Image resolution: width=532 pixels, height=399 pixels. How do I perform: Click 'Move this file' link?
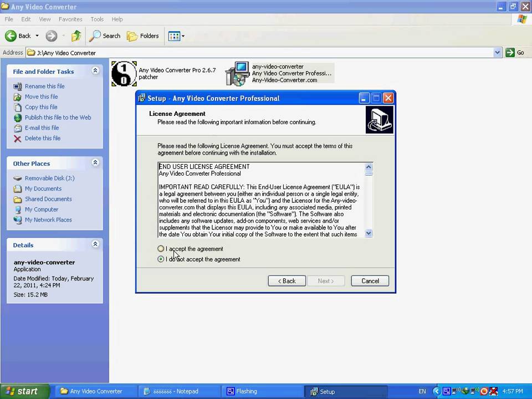42,96
